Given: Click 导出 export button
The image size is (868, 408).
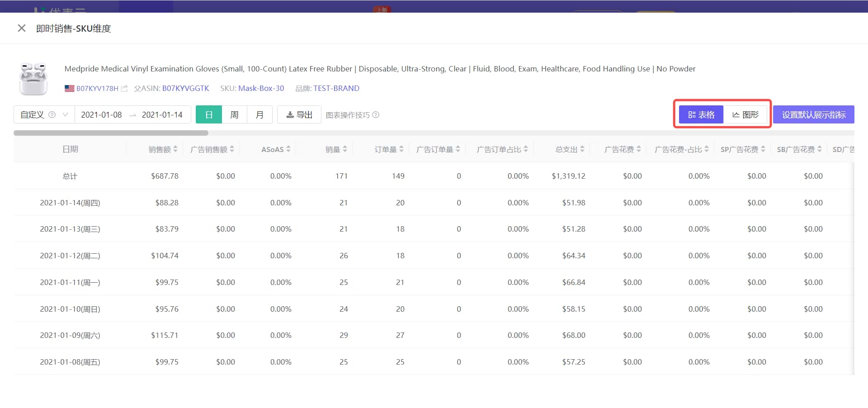Looking at the screenshot, I should click(299, 115).
